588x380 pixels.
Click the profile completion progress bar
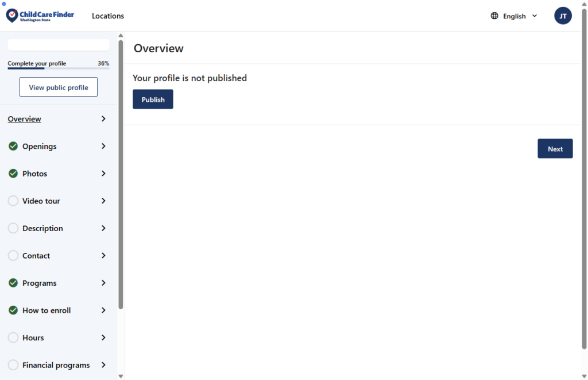(x=58, y=68)
